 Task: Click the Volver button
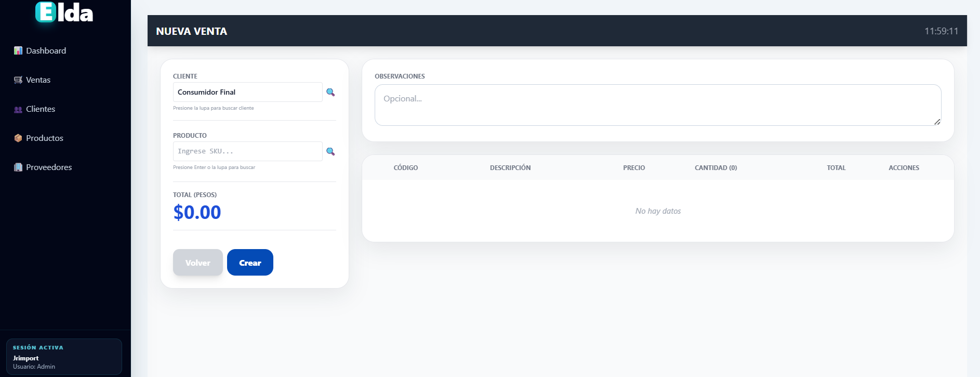click(x=198, y=263)
